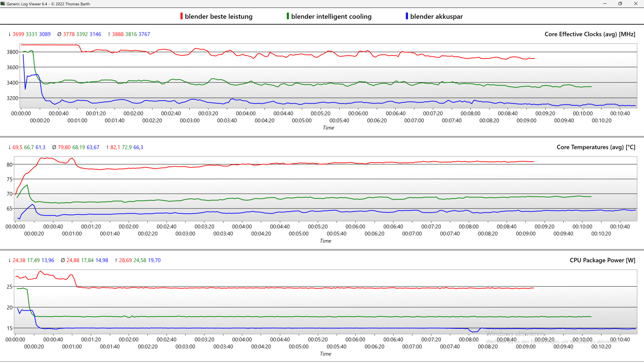
Task: Click the minimum arrow icon in Core Temperatures stats
Action: (9, 147)
